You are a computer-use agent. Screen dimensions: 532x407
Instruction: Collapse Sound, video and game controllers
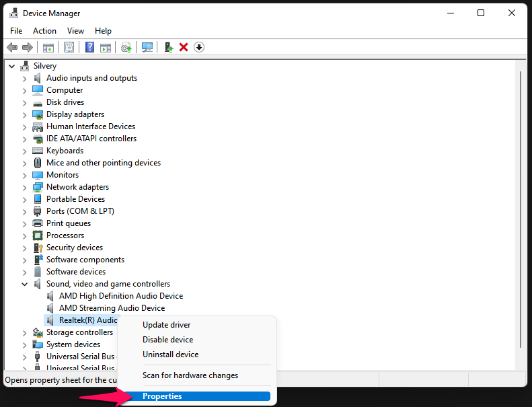[25, 284]
